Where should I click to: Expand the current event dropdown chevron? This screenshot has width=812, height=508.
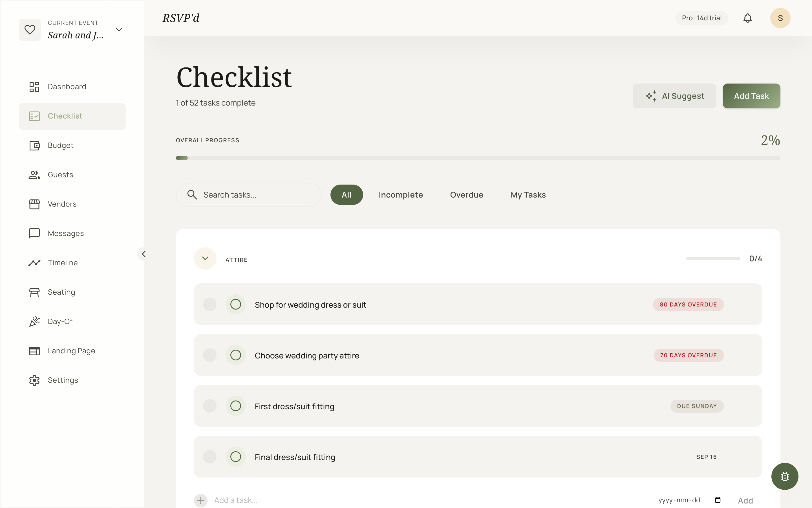pyautogui.click(x=119, y=30)
